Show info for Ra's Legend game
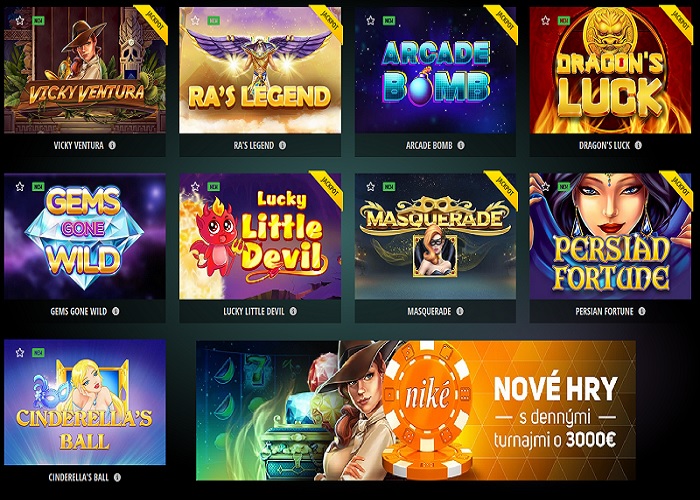This screenshot has height=500, width=700. tap(282, 145)
